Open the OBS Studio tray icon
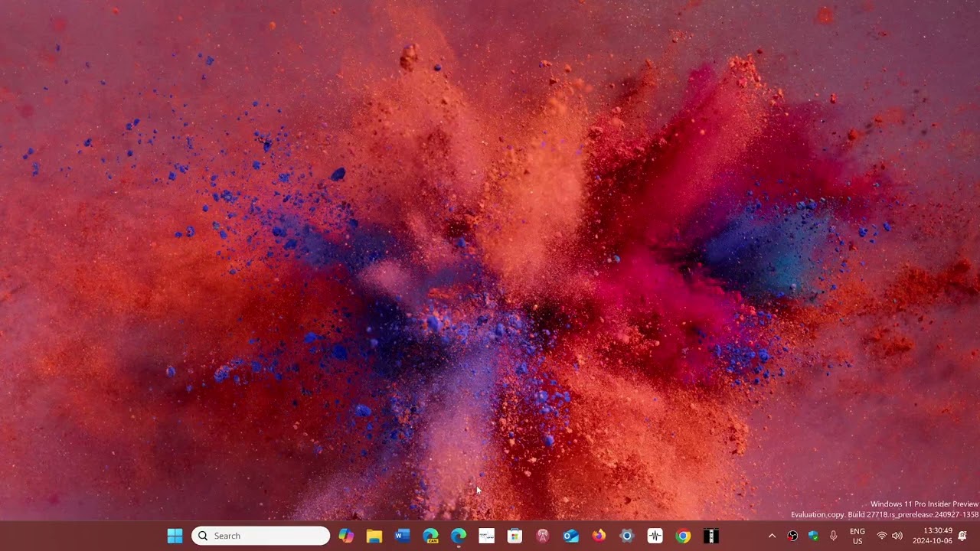980x551 pixels. [x=792, y=536]
